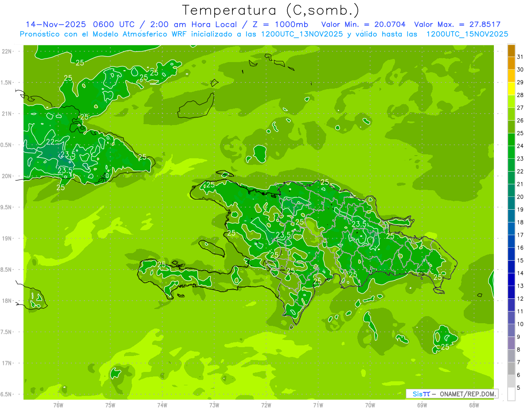This screenshot has width=532, height=411.
Task: Click the title "Temperatura (C,somb.)"
Action: click(x=270, y=11)
